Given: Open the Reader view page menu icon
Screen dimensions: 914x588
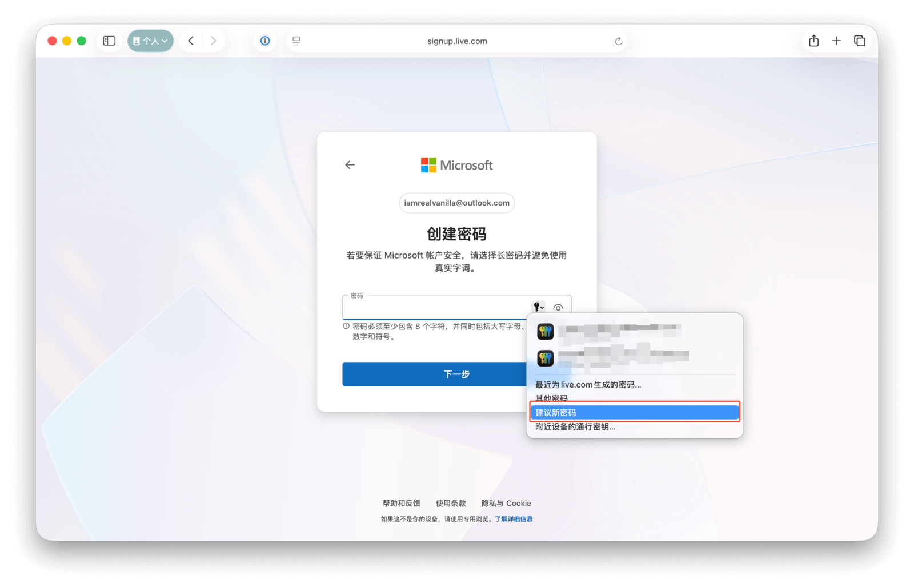Looking at the screenshot, I should tap(296, 41).
